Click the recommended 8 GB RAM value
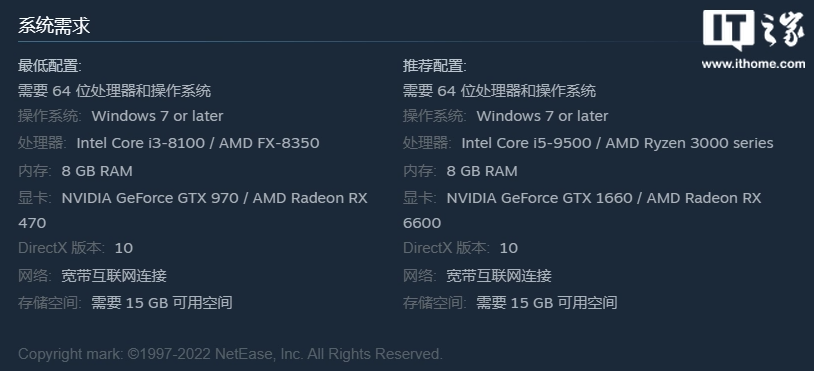814x371 pixels. [x=482, y=171]
